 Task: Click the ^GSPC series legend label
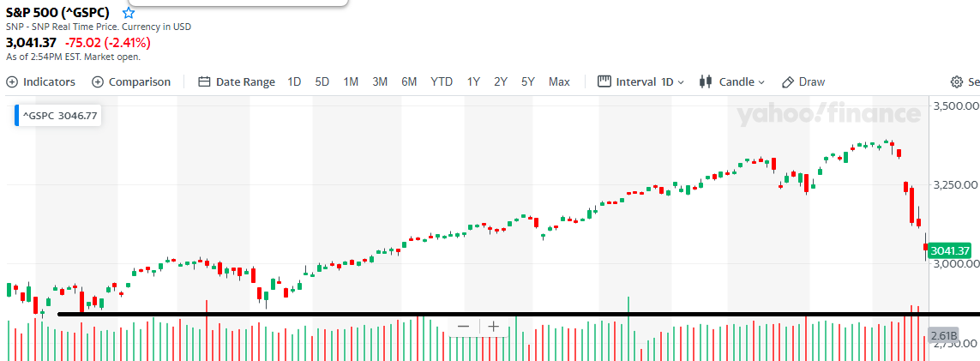[x=59, y=115]
